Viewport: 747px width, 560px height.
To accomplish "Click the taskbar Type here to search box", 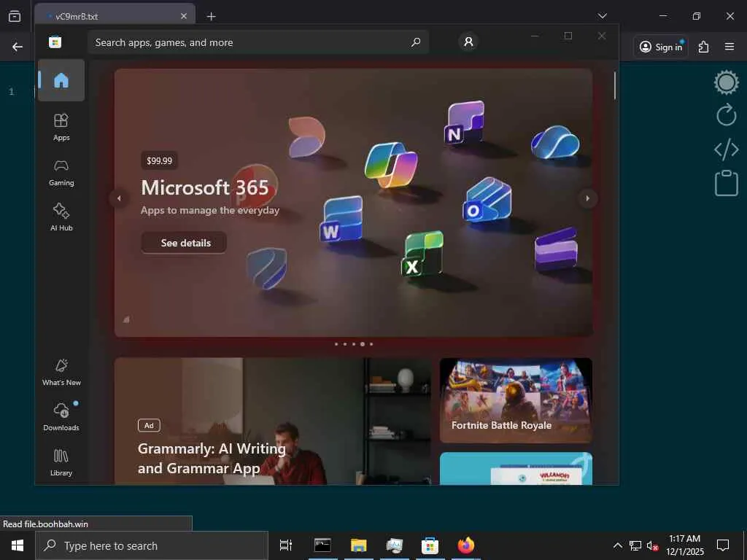I will [x=152, y=545].
